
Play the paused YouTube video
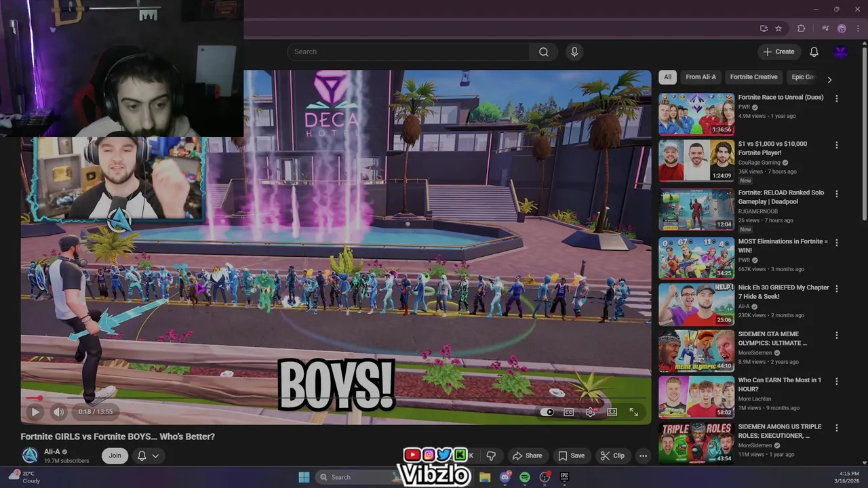point(35,411)
